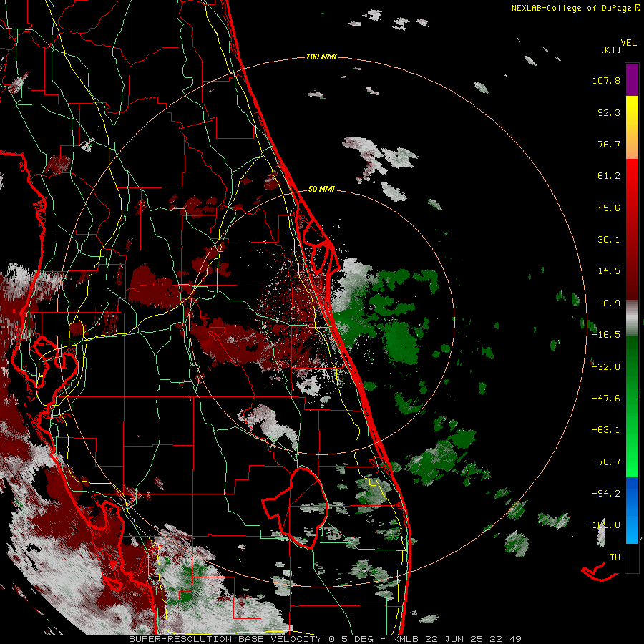
Task: Click the TH legend label
Action: (x=615, y=557)
